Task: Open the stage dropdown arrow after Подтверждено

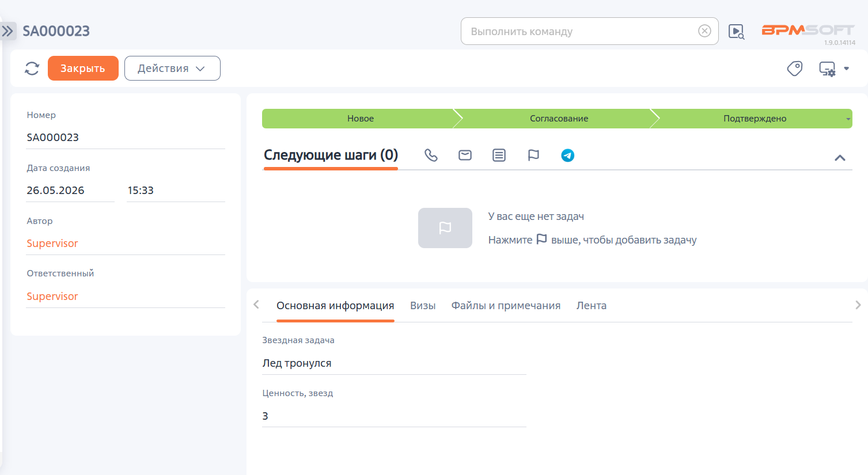Action: (848, 119)
